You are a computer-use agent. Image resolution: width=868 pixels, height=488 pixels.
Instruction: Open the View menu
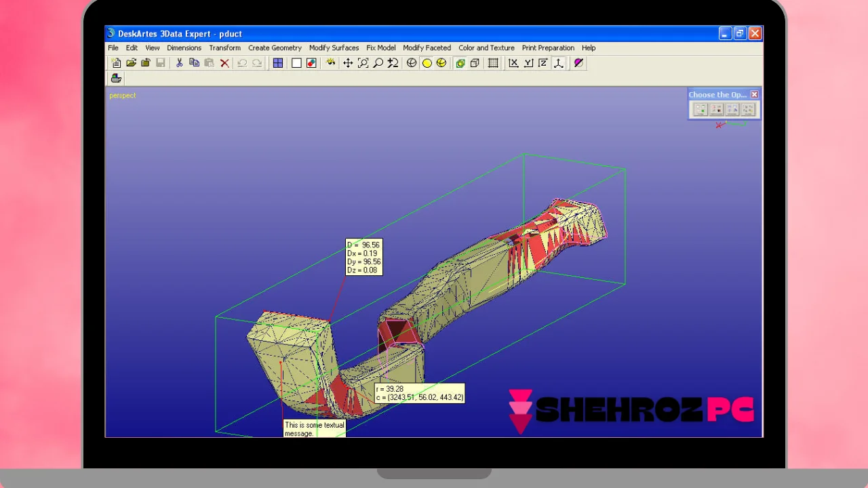(153, 48)
